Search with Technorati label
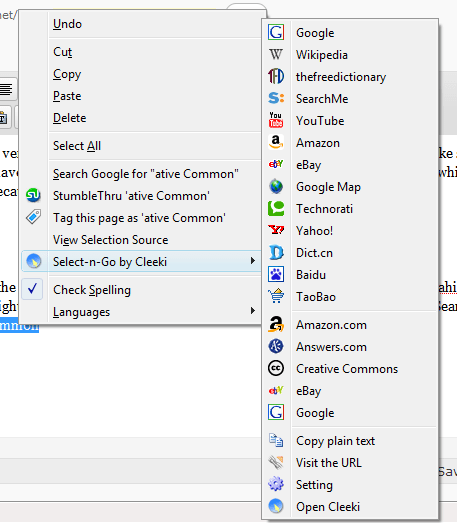457x523 pixels. (325, 209)
